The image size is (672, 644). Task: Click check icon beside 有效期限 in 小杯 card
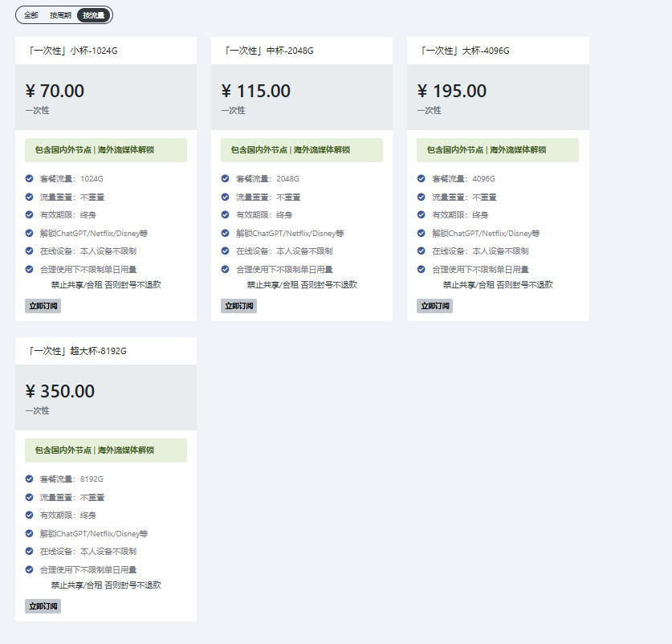coord(30,214)
